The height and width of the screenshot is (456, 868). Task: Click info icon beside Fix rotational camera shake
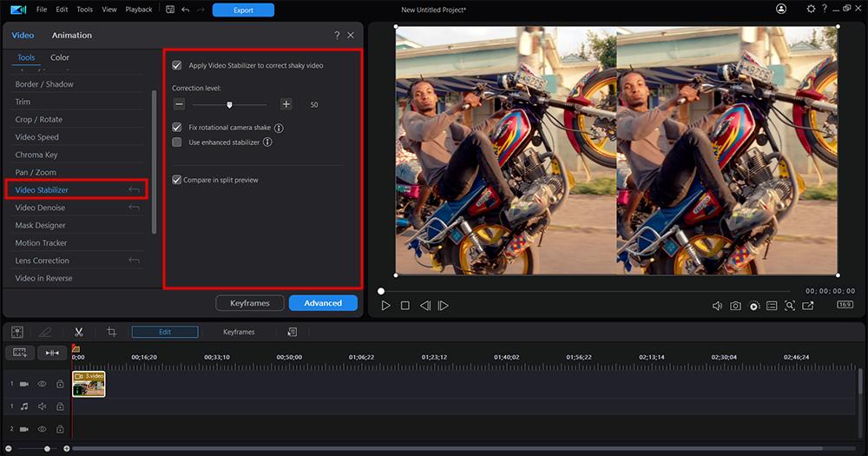[x=279, y=128]
